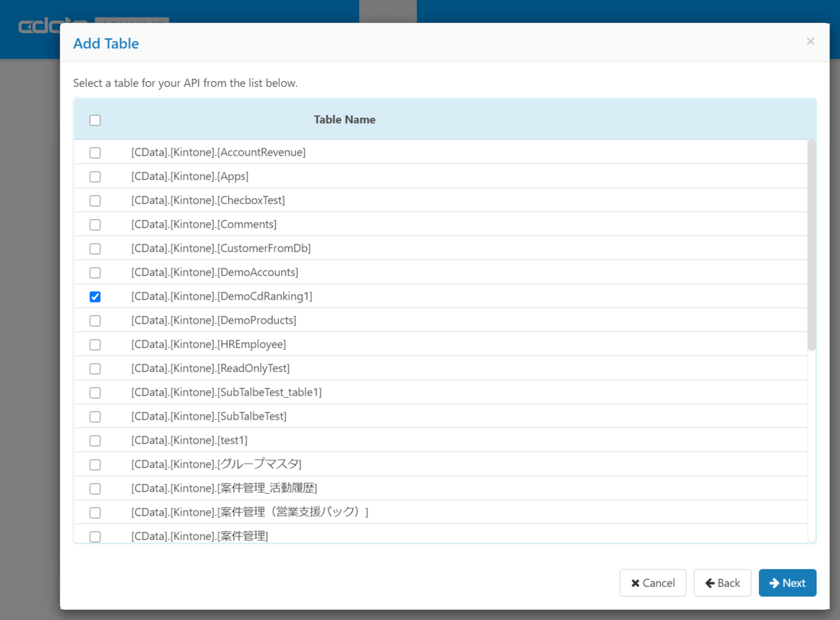Tick the [案件管理] row checkbox

click(95, 537)
